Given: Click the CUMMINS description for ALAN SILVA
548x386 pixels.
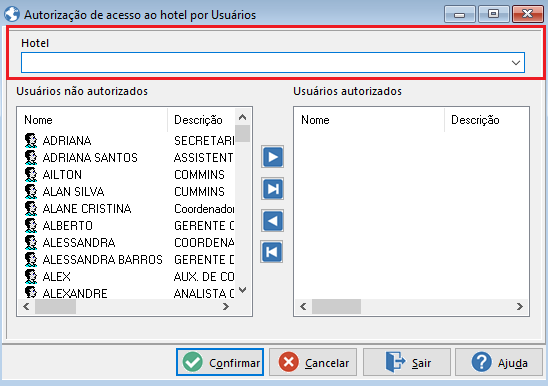Looking at the screenshot, I should (199, 192).
